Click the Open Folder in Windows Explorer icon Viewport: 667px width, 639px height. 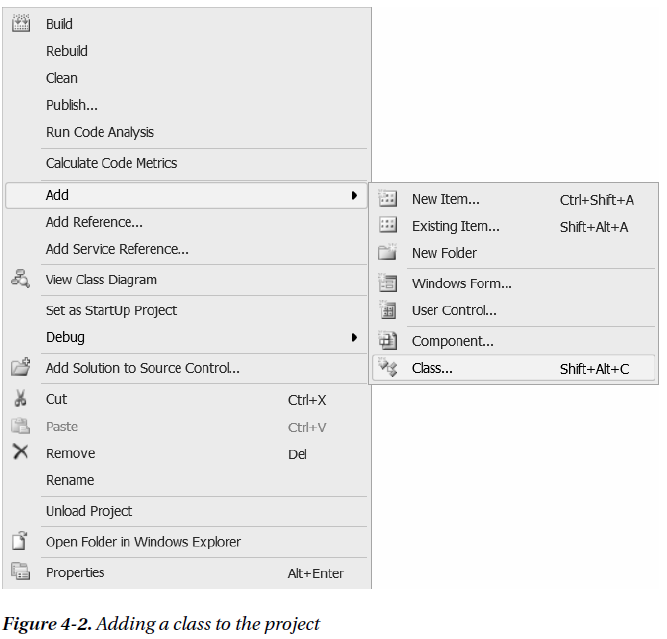pyautogui.click(x=21, y=542)
